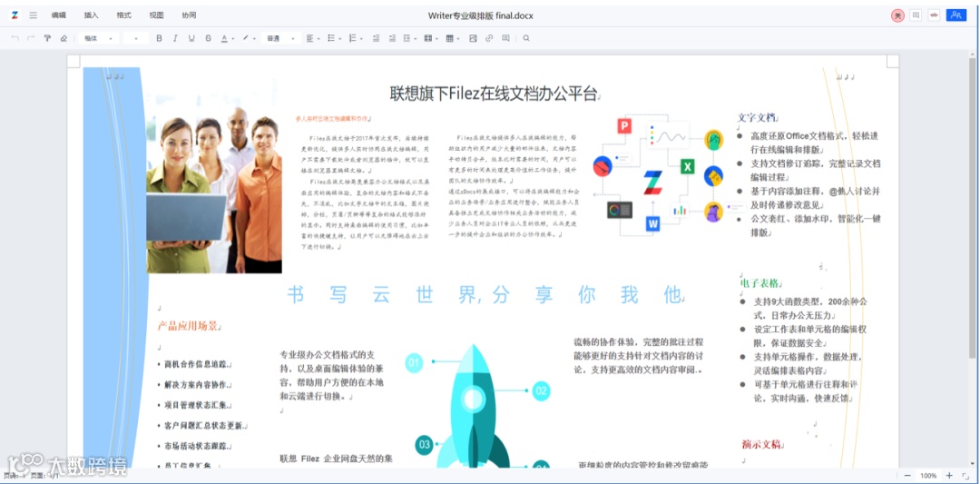Open the comments panel icon at top right
The width and height of the screenshot is (980, 484).
pos(916,15)
